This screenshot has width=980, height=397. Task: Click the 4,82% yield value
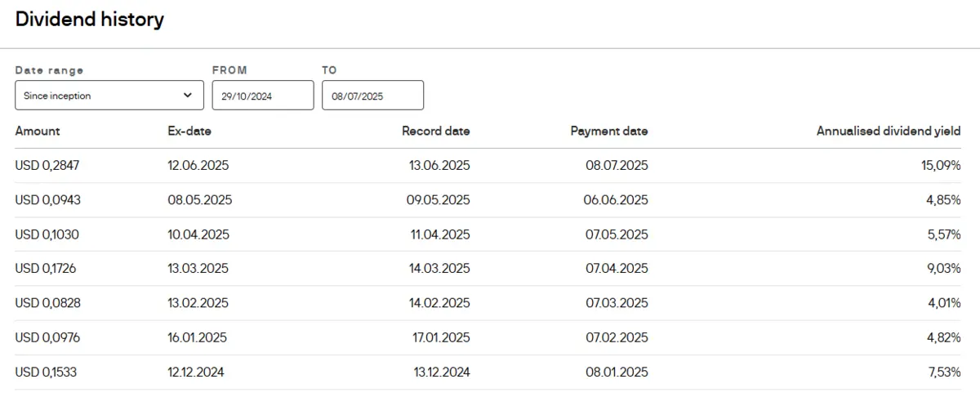pyautogui.click(x=943, y=337)
